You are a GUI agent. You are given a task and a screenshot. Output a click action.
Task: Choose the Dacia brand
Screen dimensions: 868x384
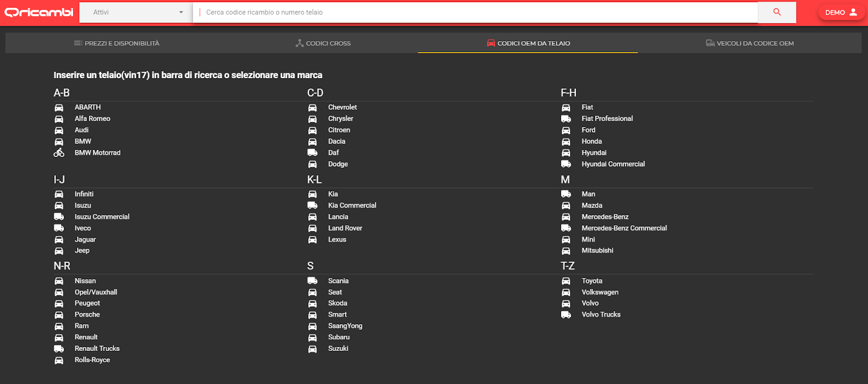[336, 141]
